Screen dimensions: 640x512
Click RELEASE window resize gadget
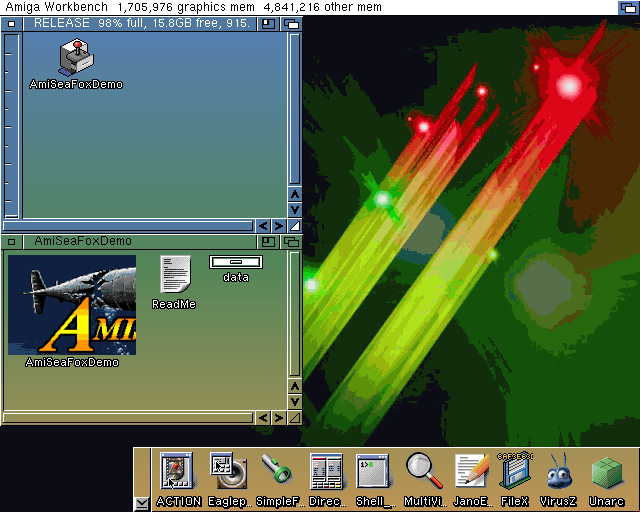(295, 226)
